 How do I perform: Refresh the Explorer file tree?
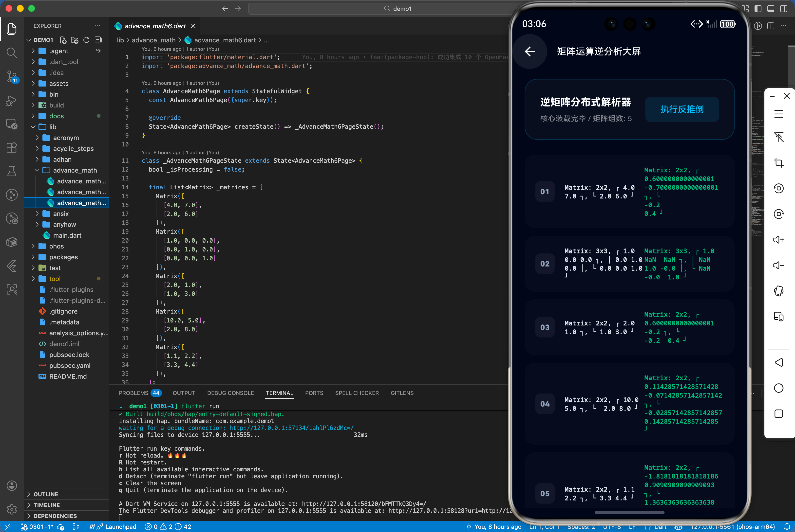(86, 40)
